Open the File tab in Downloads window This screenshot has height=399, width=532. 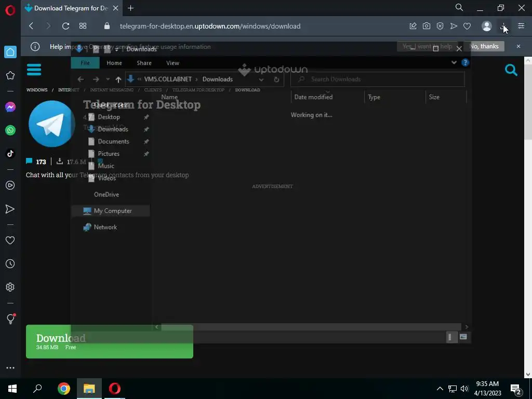point(85,63)
